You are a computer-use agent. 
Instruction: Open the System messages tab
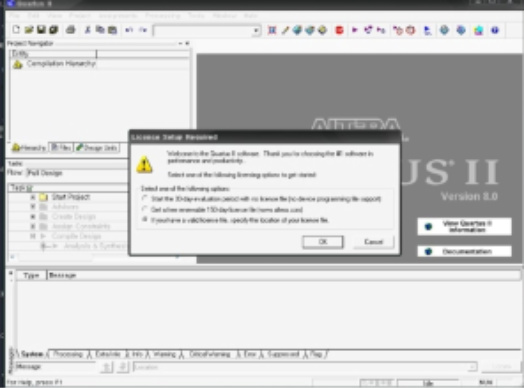point(32,354)
